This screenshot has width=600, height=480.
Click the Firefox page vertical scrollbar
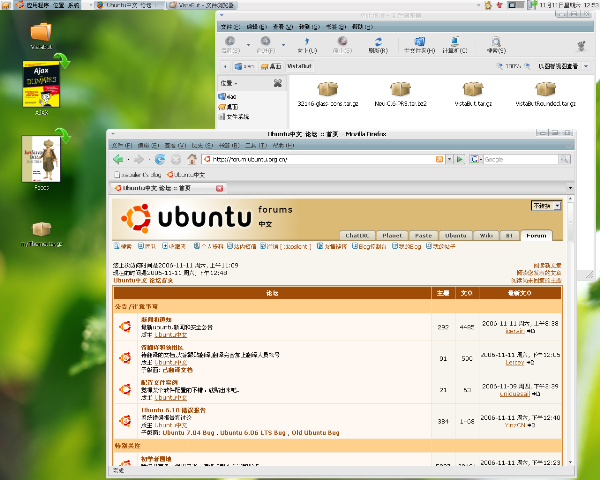coord(570,331)
